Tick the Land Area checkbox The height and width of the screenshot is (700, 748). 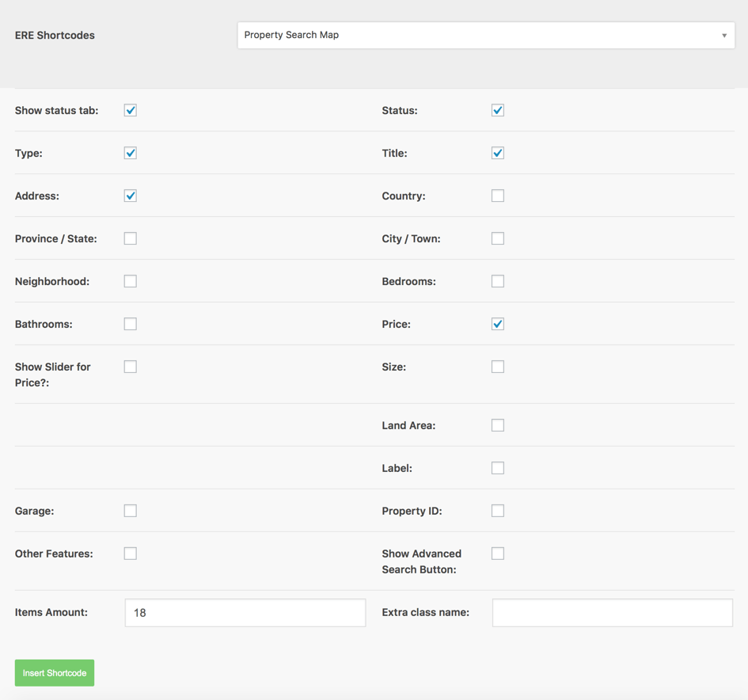coord(498,425)
